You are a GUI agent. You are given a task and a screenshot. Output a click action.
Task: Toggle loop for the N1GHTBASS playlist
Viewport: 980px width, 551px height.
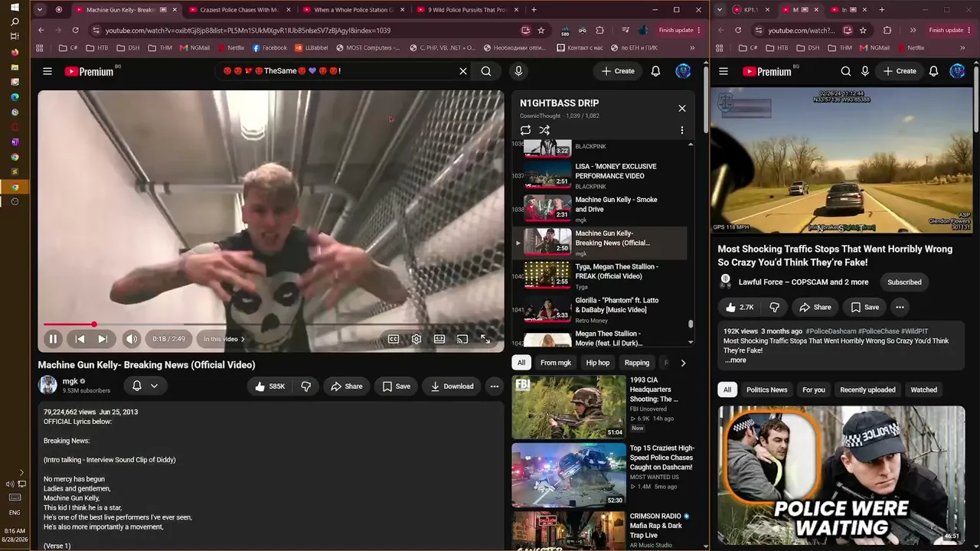click(525, 131)
